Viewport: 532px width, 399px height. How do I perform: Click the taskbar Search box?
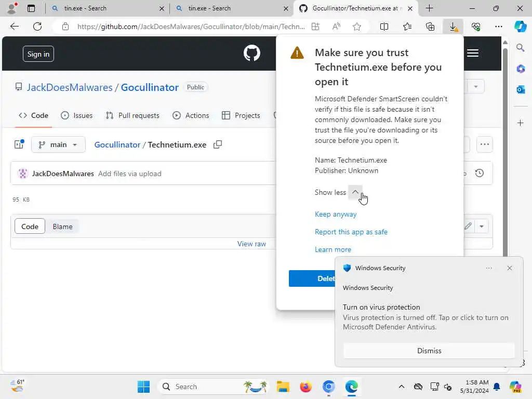tap(215, 387)
